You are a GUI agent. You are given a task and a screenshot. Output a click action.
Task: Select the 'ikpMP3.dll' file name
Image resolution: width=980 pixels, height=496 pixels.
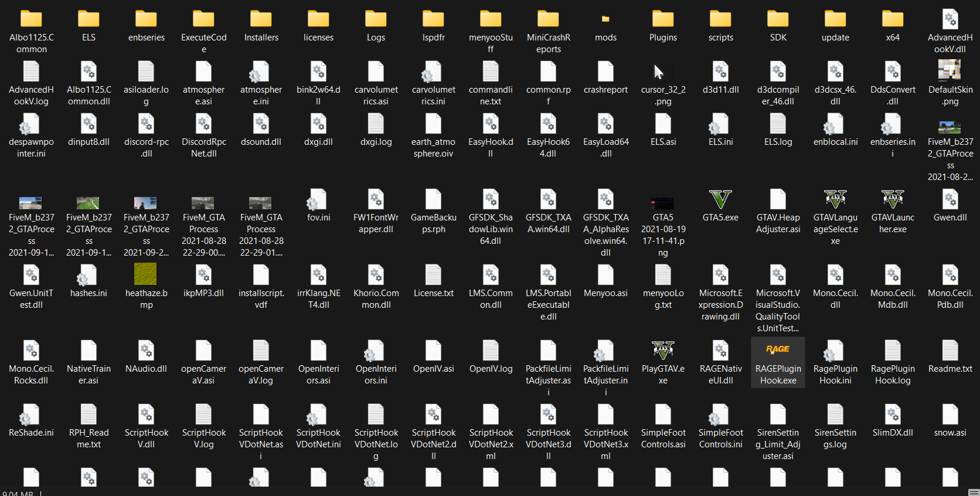204,293
